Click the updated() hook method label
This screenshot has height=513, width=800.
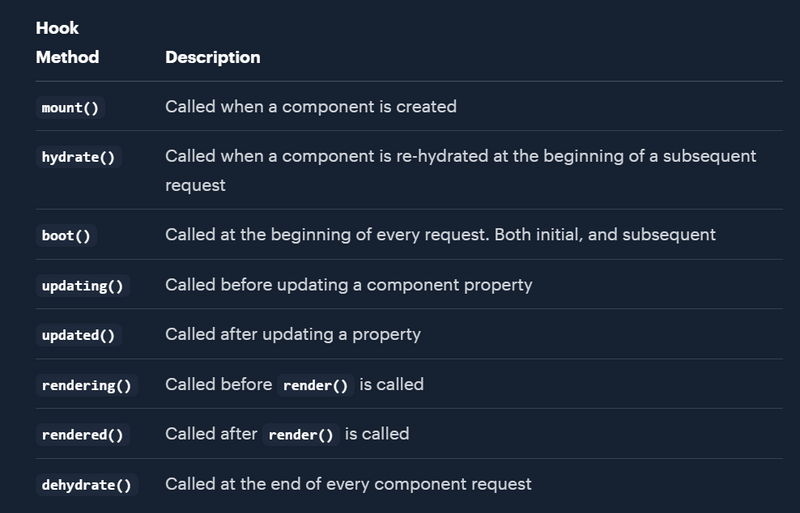pyautogui.click(x=78, y=335)
